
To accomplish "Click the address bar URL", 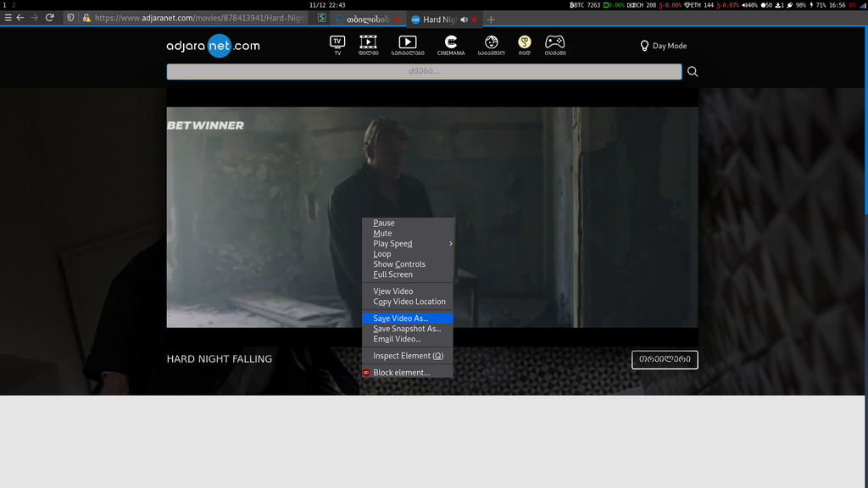I will point(199,18).
